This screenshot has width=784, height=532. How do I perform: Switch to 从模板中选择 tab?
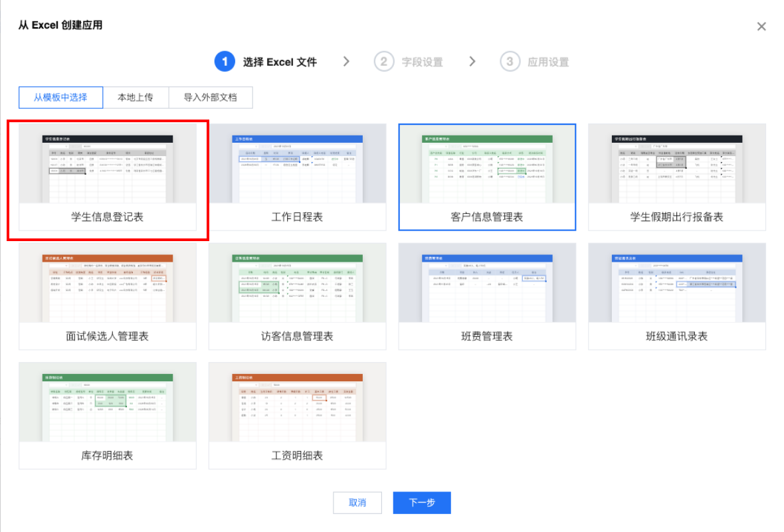(60, 98)
